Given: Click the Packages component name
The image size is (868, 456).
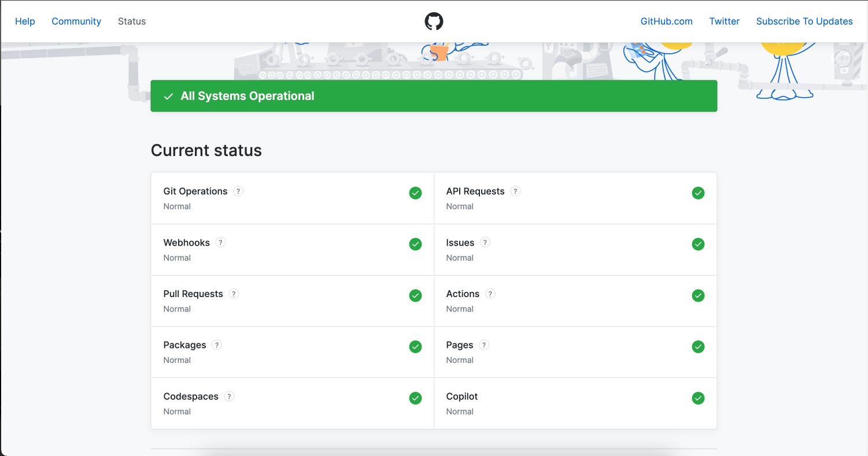Looking at the screenshot, I should [185, 345].
